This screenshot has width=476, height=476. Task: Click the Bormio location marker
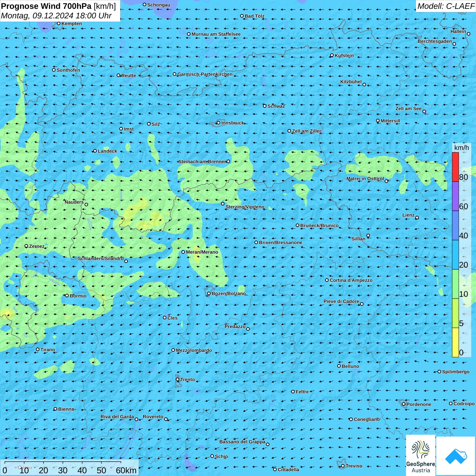pyautogui.click(x=67, y=295)
